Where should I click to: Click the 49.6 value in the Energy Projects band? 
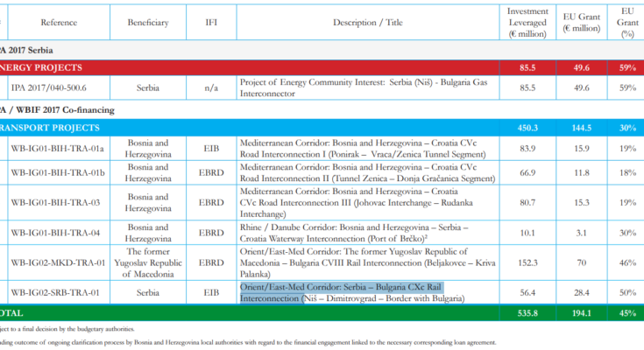582,67
